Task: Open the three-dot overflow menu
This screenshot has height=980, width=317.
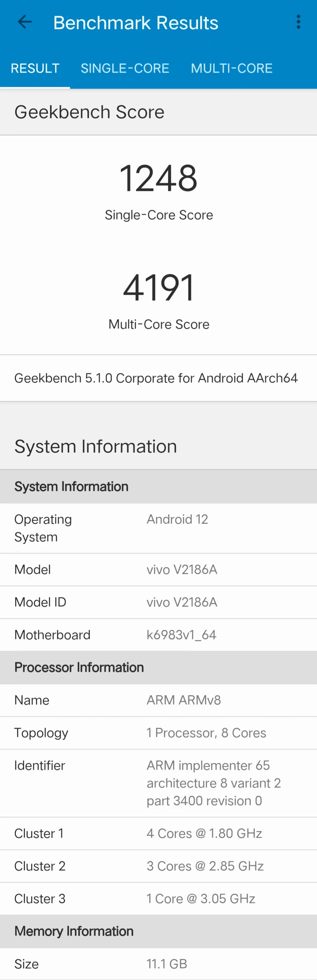Action: pos(298,22)
